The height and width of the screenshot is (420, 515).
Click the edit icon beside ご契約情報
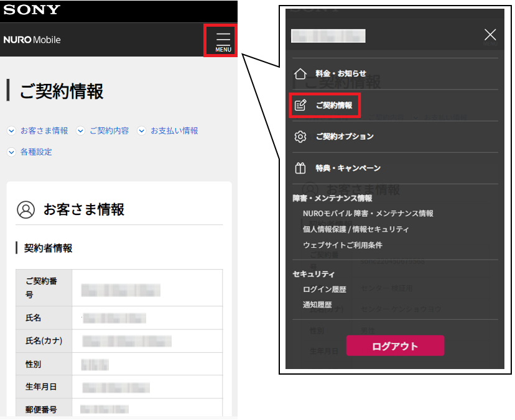300,105
